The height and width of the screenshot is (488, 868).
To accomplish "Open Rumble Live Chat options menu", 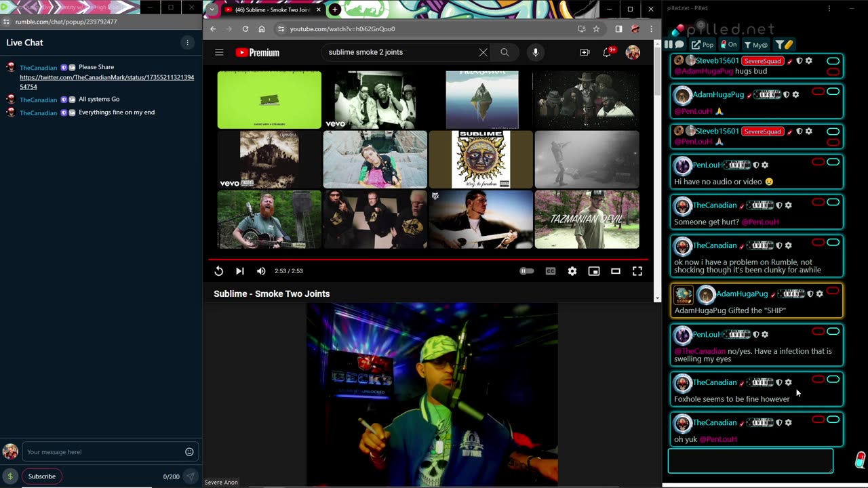I will pos(188,43).
